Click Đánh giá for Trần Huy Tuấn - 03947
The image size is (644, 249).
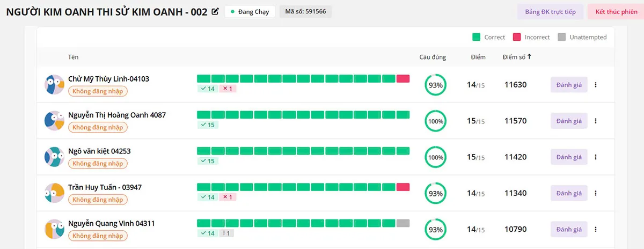coord(569,193)
